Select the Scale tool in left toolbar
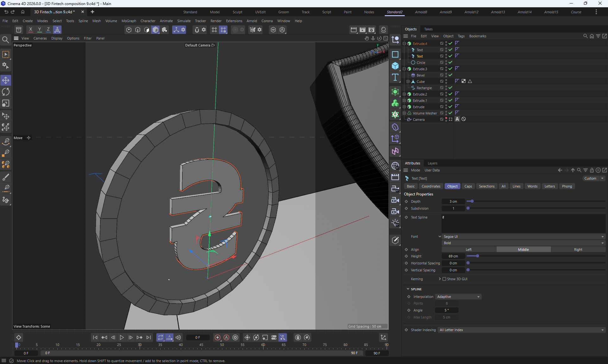 [6, 104]
